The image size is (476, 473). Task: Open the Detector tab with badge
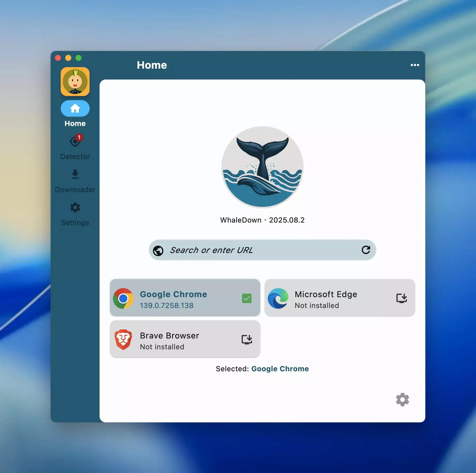(75, 147)
